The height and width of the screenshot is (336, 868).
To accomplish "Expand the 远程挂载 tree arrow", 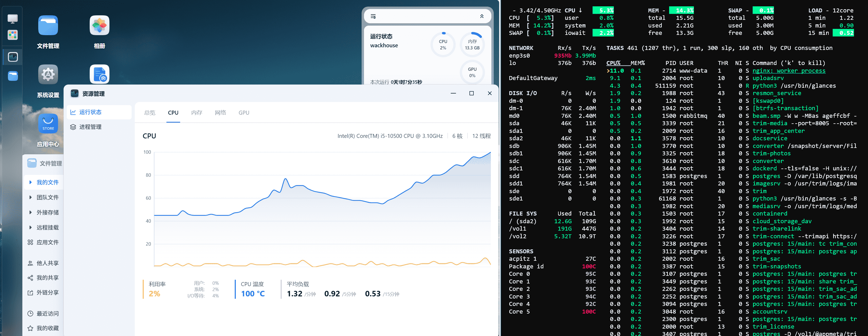I will [30, 227].
